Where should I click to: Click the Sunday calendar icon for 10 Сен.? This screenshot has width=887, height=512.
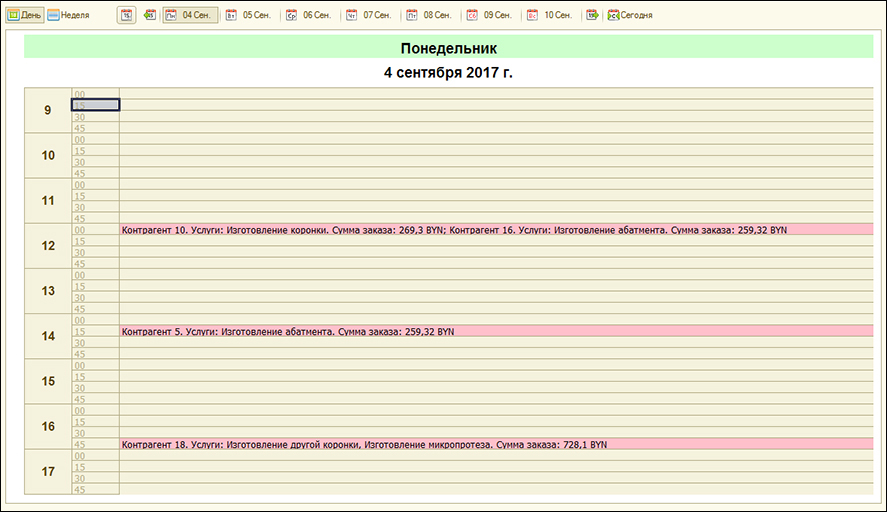pyautogui.click(x=532, y=15)
